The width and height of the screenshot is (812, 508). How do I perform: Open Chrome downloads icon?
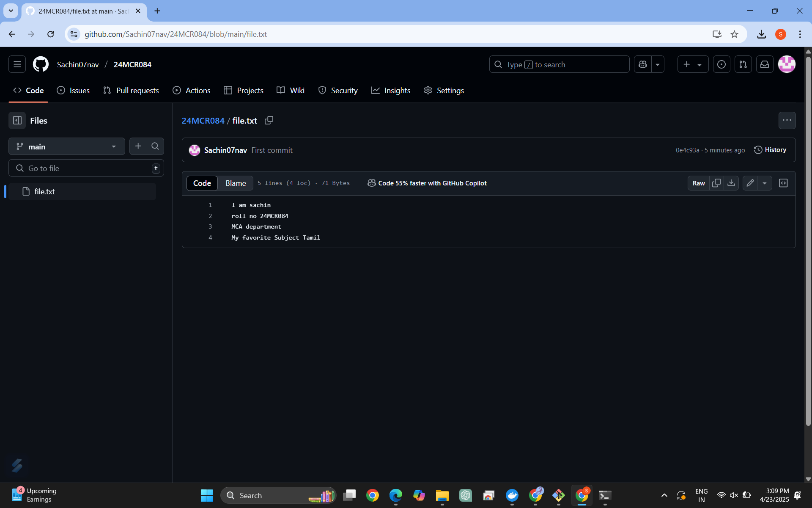pyautogui.click(x=761, y=34)
